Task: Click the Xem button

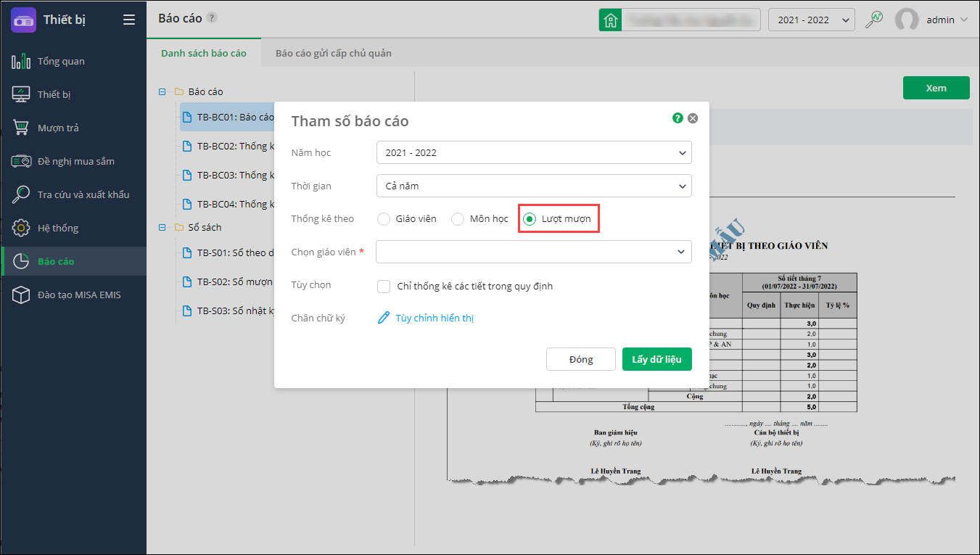Action: (x=936, y=88)
